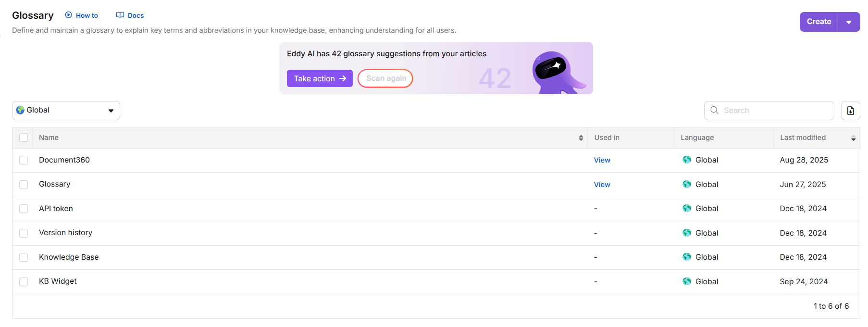This screenshot has height=327, width=868.
Task: Check the Glossary row checkbox
Action: click(x=24, y=185)
